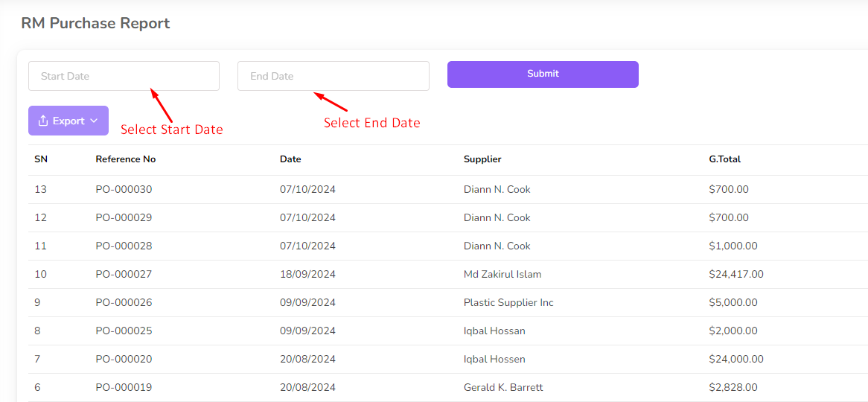Click the export upload icon
Image resolution: width=868 pixels, height=402 pixels.
43,121
